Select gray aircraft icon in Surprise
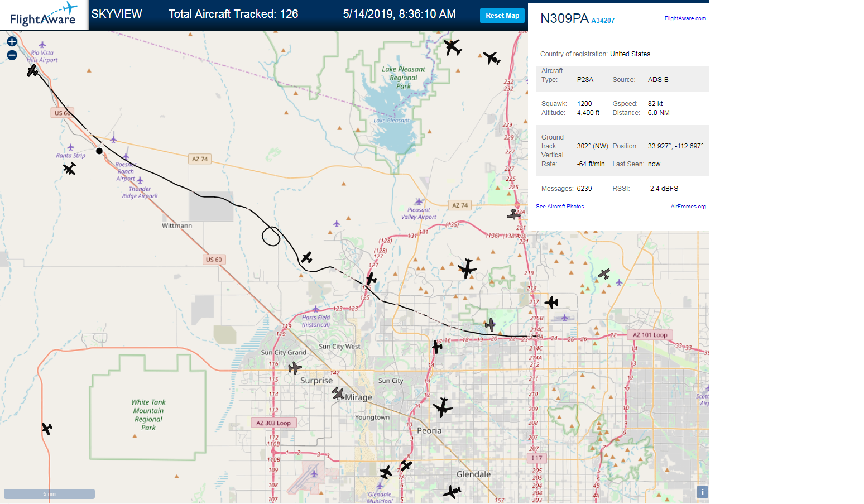The height and width of the screenshot is (504, 864). [x=295, y=368]
